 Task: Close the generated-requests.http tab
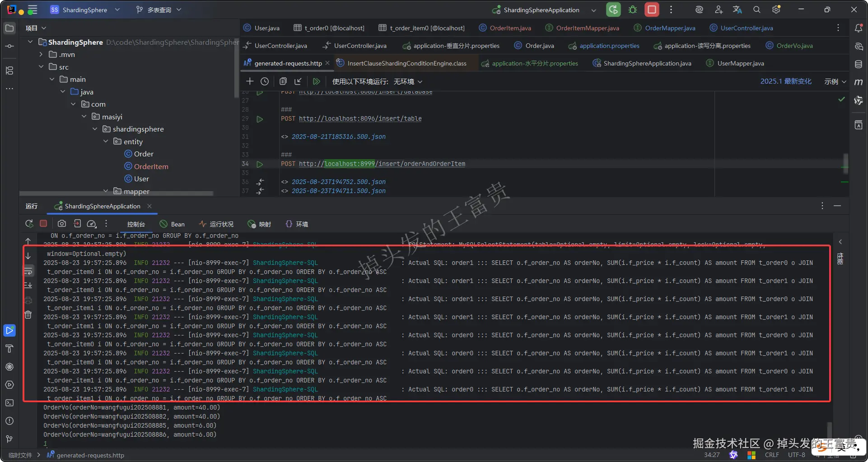click(x=327, y=63)
